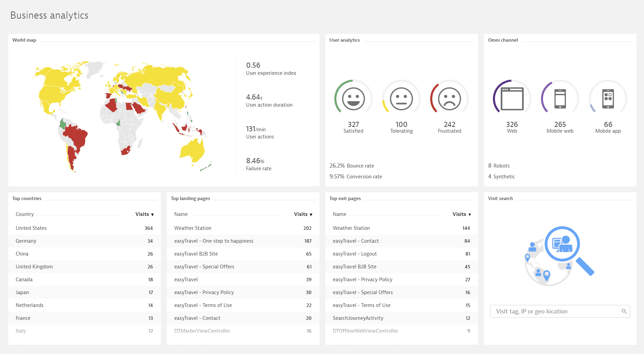The height and width of the screenshot is (354, 644).
Task: Click the Country column header
Action: coord(25,214)
